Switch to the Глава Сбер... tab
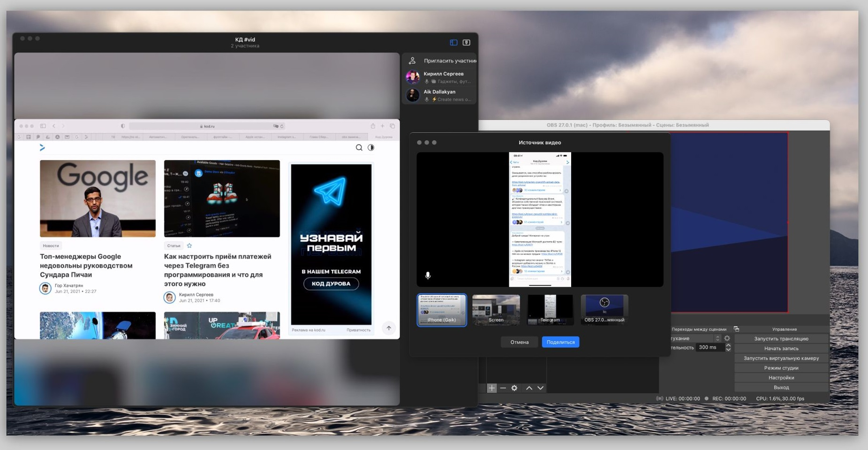Screen dimensions: 868x450 pos(319,137)
